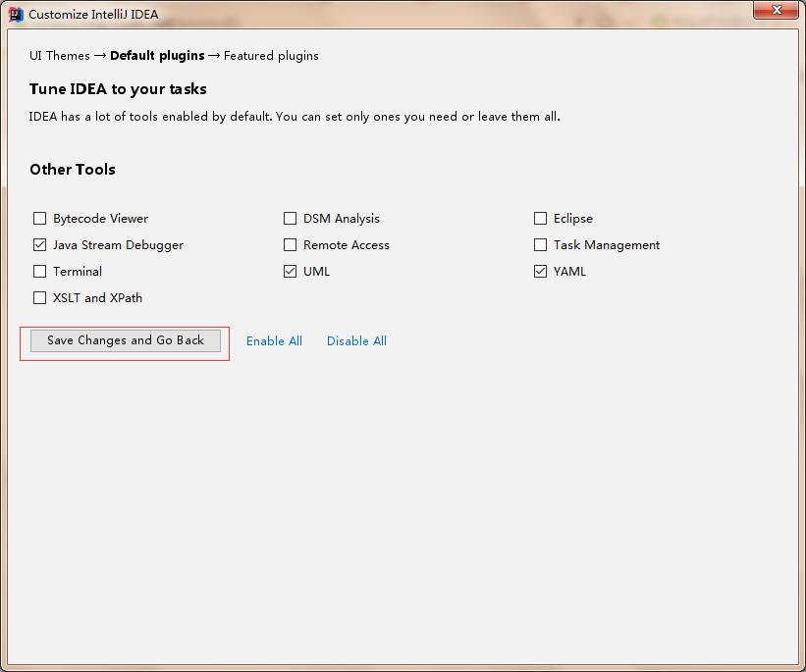Enable DSM Analysis checkbox
This screenshot has height=672, width=806.
290,219
